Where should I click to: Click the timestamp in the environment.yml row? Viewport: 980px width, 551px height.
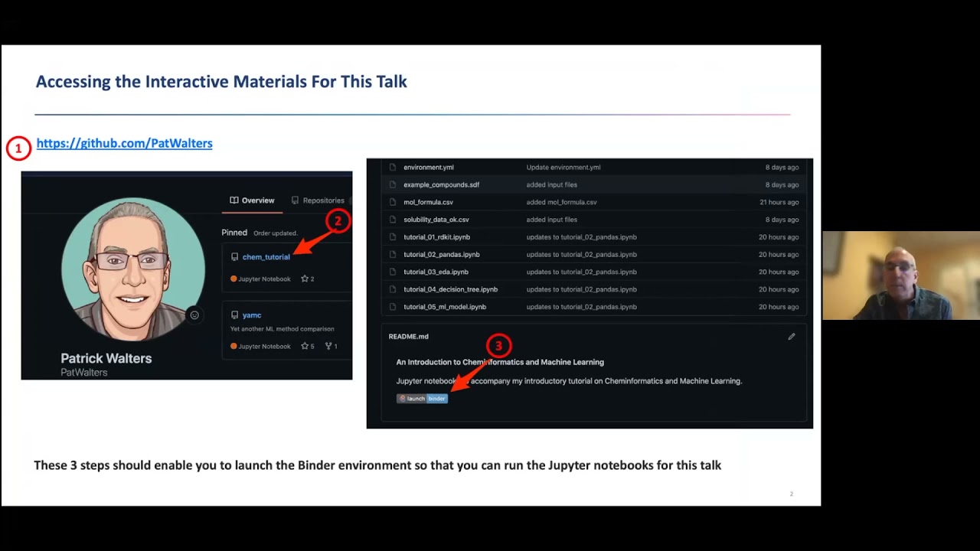click(782, 168)
